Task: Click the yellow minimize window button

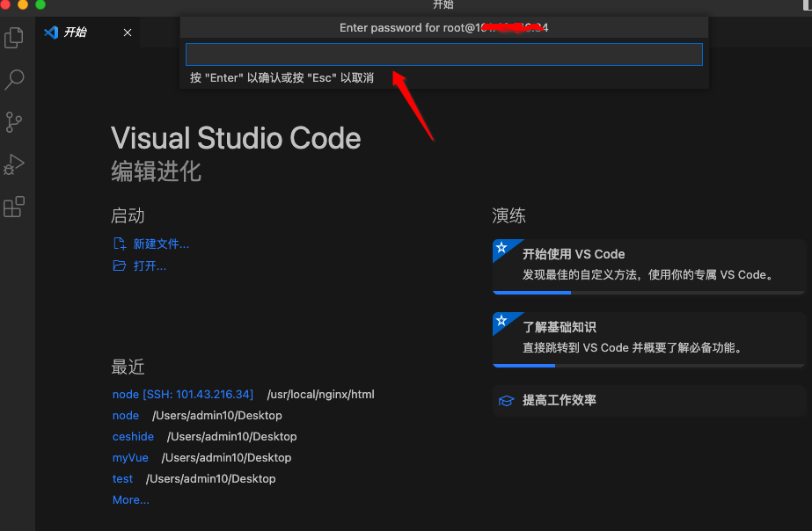Action: [x=23, y=4]
